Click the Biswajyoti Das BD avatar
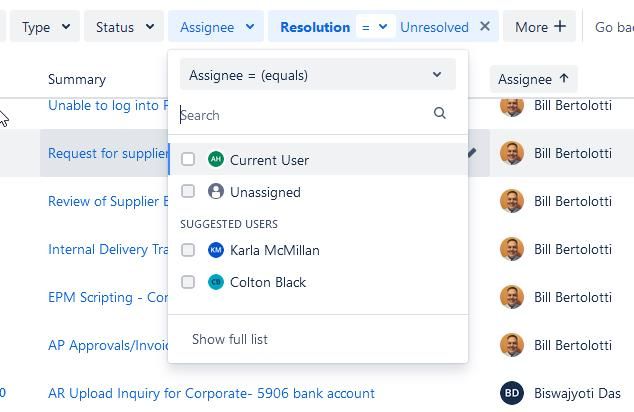Viewport: 634px width, 412px height. (x=512, y=393)
